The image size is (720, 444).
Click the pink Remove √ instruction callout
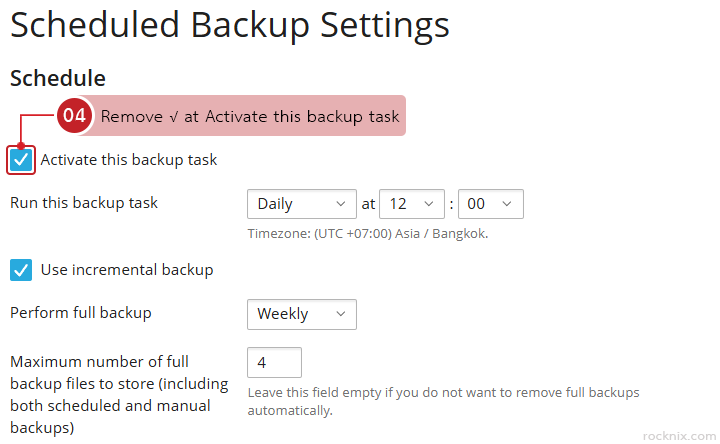point(250,116)
